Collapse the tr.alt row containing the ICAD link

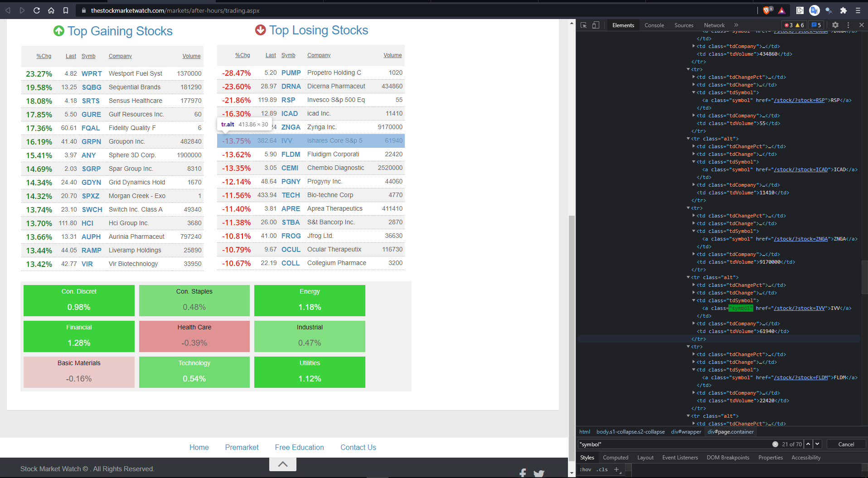click(688, 139)
